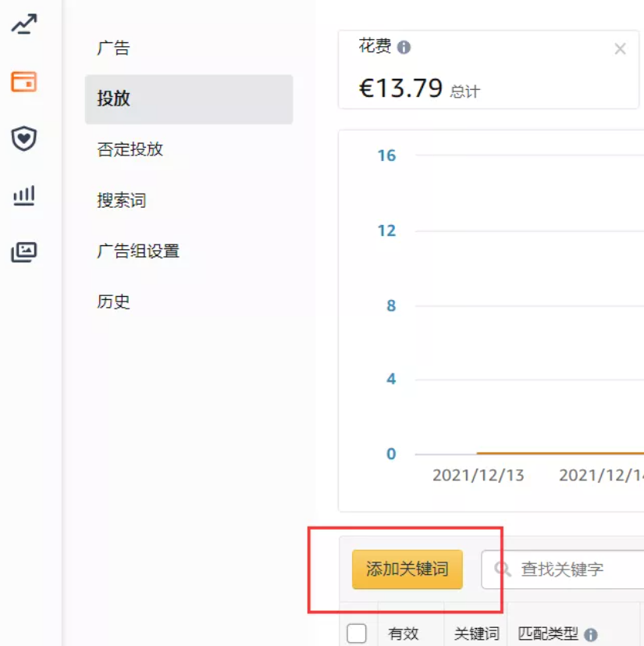
Task: Open the bar chart reports sidebar icon
Action: [x=24, y=195]
